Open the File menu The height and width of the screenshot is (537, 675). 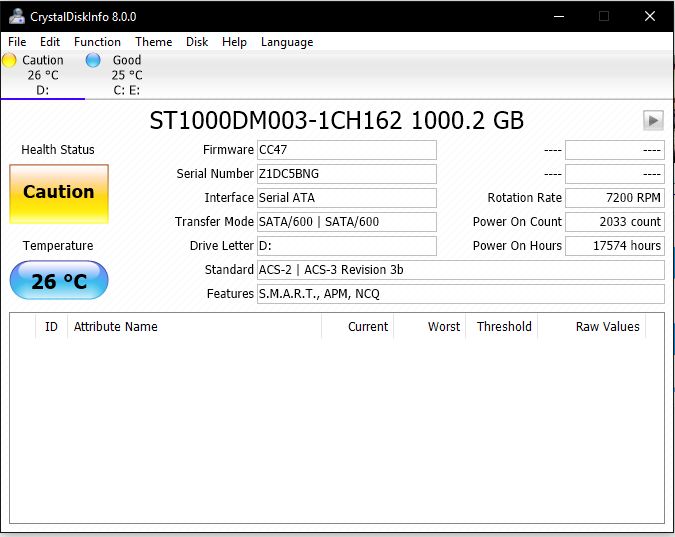click(x=17, y=42)
